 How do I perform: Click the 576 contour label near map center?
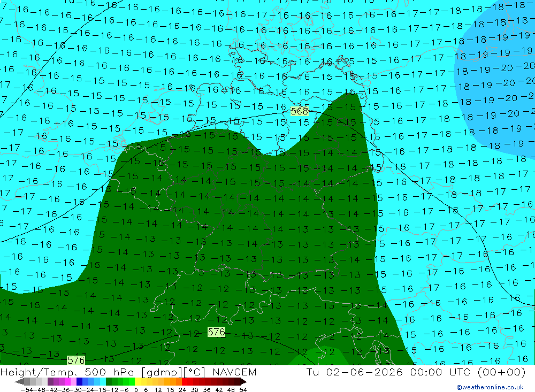point(216,332)
